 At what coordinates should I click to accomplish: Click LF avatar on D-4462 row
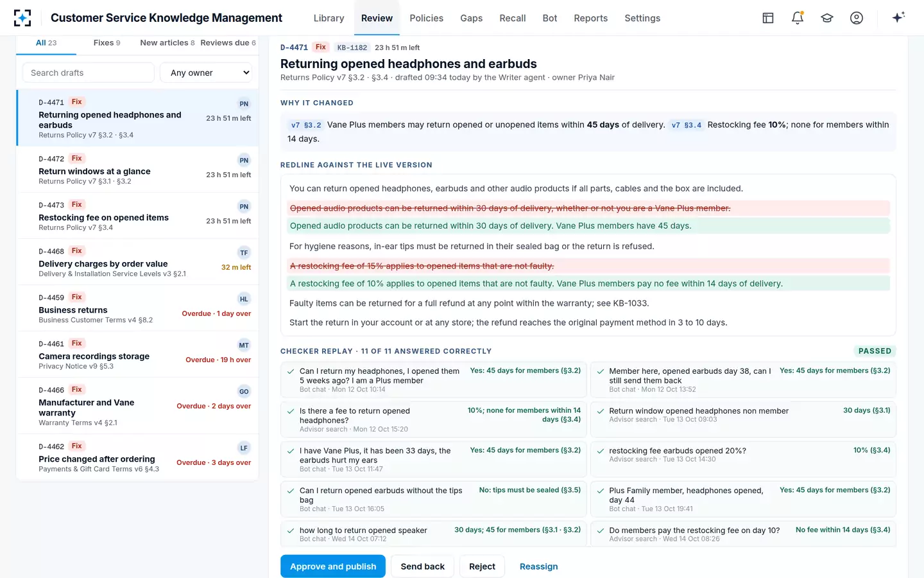[x=244, y=448]
